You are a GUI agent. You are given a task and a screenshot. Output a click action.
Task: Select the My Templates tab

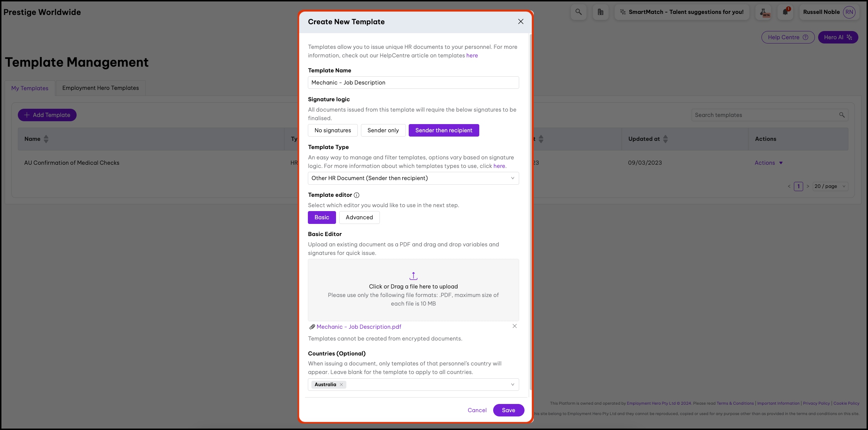tap(30, 88)
